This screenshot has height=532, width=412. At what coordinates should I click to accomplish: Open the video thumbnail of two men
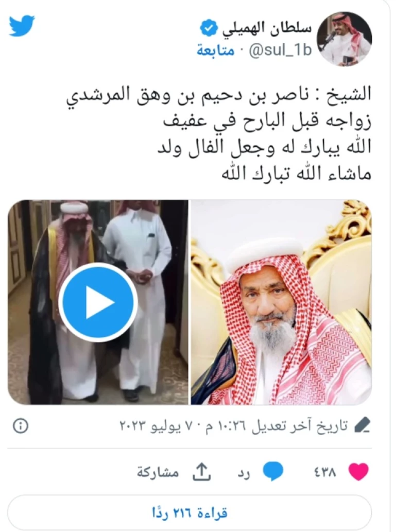pyautogui.click(x=98, y=302)
